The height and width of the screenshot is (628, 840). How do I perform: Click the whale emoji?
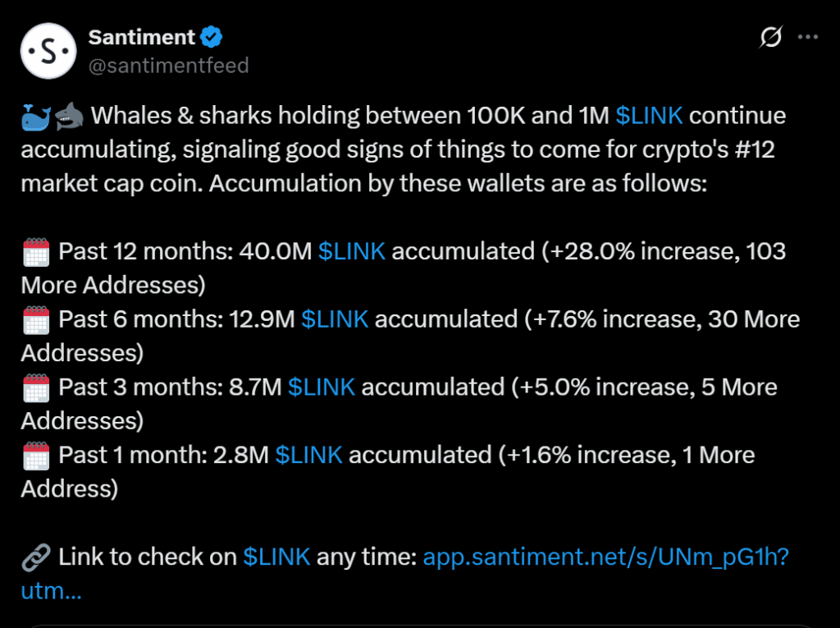[x=36, y=116]
